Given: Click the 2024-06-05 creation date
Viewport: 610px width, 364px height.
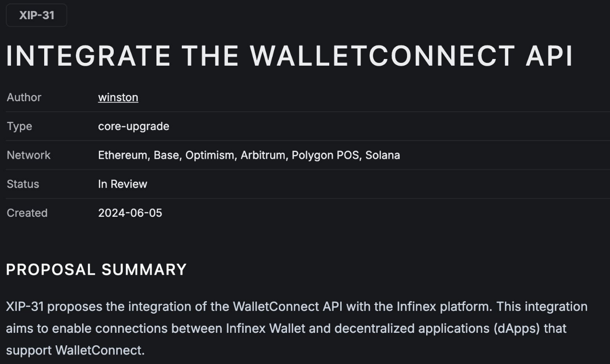Looking at the screenshot, I should coord(130,212).
